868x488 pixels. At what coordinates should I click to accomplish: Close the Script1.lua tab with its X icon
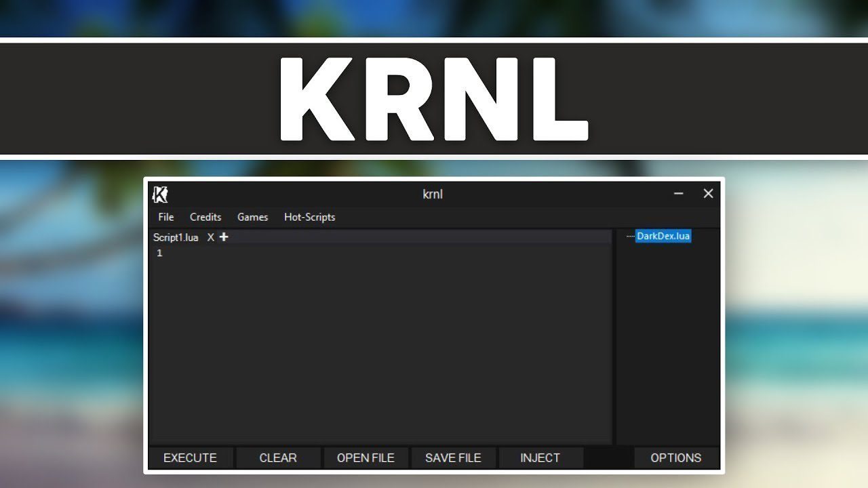210,237
